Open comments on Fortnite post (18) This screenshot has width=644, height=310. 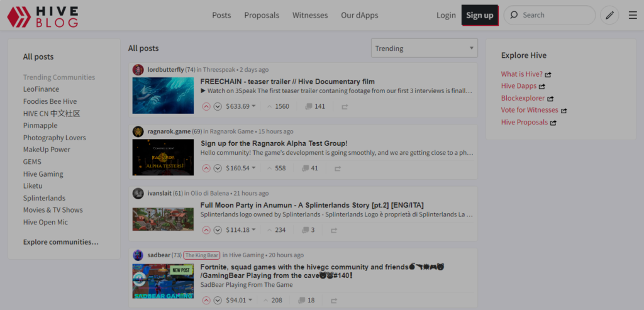click(306, 300)
